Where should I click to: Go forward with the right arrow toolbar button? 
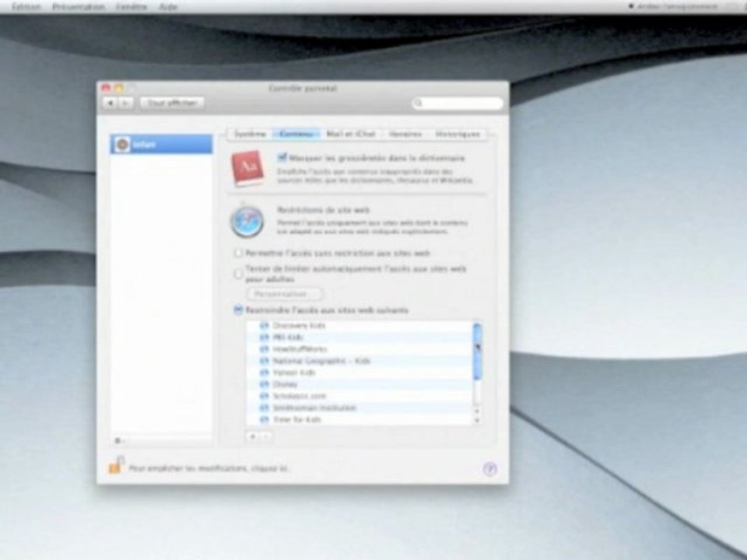[125, 103]
